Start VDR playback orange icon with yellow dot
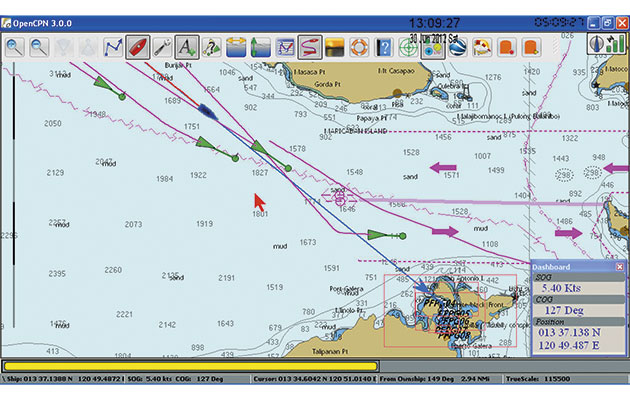Image resolution: width=630 pixels, height=400 pixels. coord(531,47)
